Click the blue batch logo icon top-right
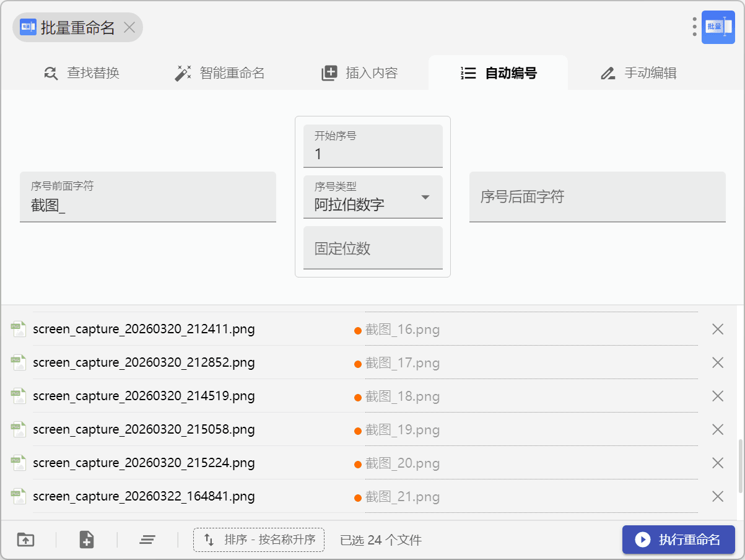The height and width of the screenshot is (560, 745). (x=718, y=27)
